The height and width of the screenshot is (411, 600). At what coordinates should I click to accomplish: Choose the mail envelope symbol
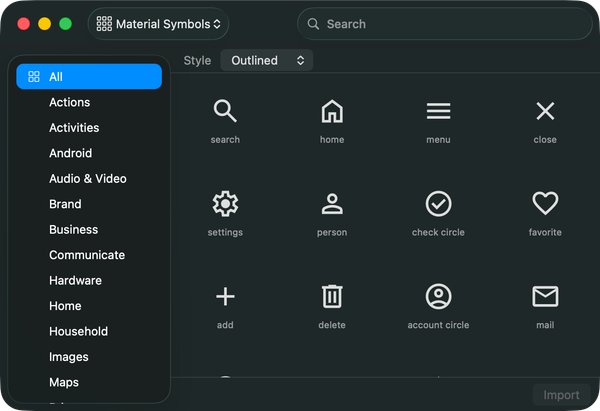point(545,296)
